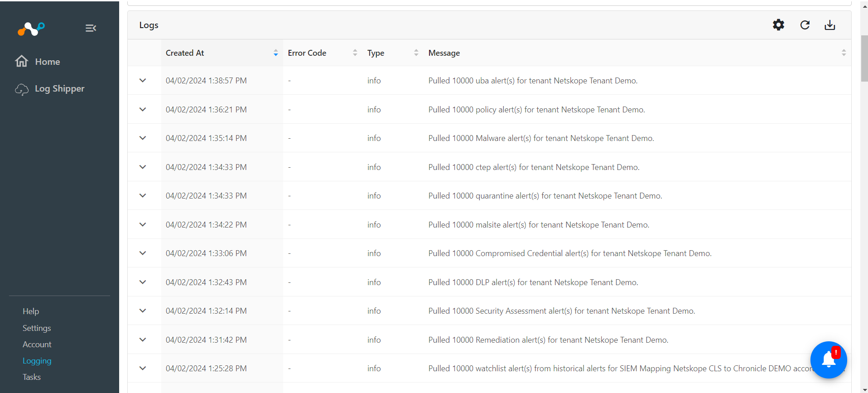This screenshot has width=868, height=393.
Task: Click the Created At column header label
Action: pyautogui.click(x=185, y=53)
